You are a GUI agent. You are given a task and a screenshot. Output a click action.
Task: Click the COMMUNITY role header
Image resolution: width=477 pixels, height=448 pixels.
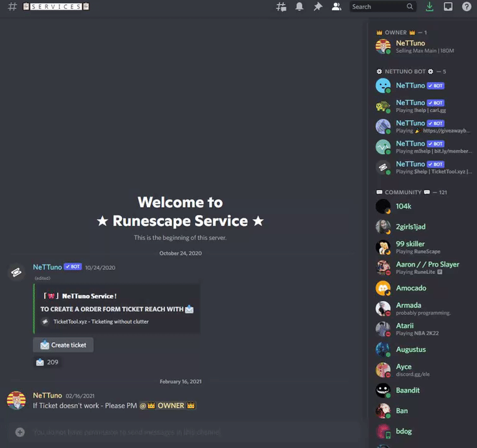pos(412,192)
